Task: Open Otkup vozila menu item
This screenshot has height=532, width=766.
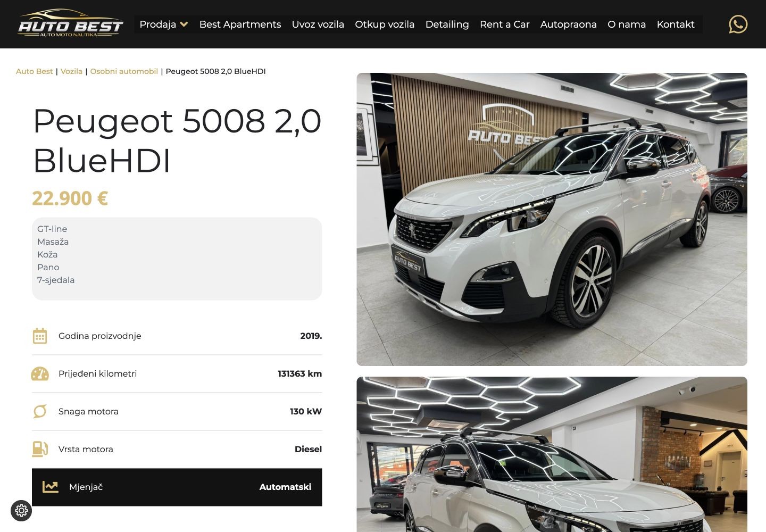Action: (x=385, y=24)
